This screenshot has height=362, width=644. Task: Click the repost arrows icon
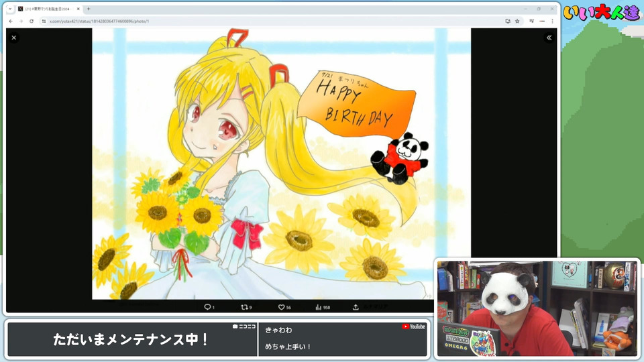[x=244, y=307]
